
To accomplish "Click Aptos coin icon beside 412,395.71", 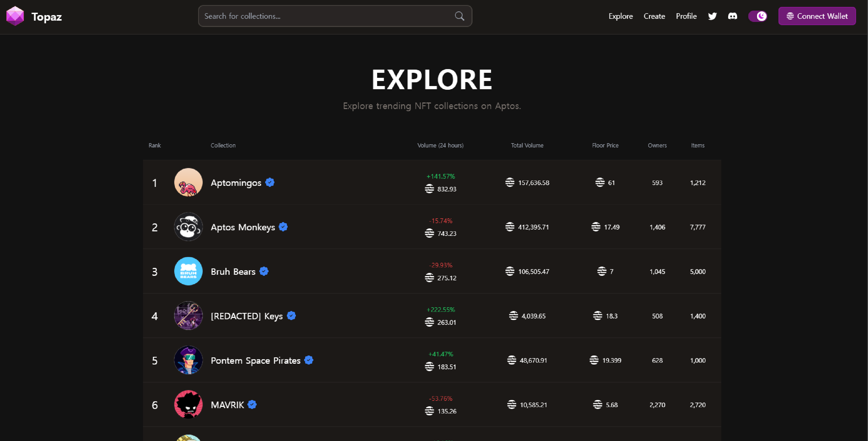I will (510, 227).
